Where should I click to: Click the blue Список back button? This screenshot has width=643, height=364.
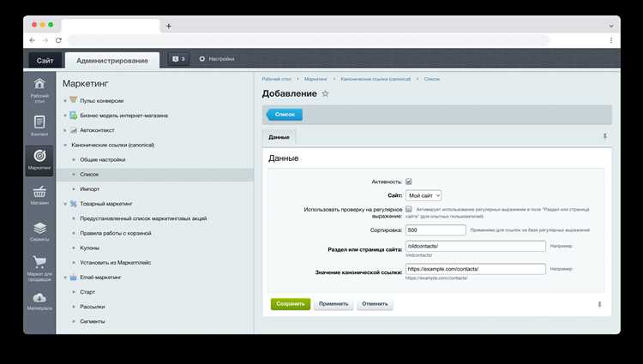pyautogui.click(x=285, y=115)
